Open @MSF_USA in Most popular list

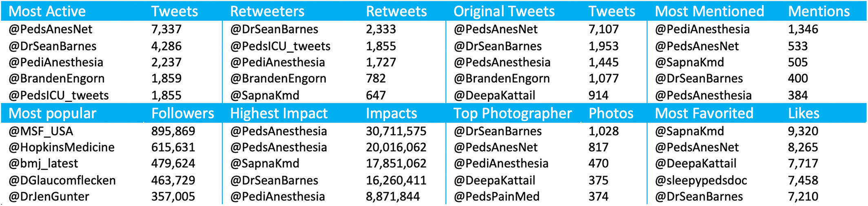pyautogui.click(x=41, y=131)
